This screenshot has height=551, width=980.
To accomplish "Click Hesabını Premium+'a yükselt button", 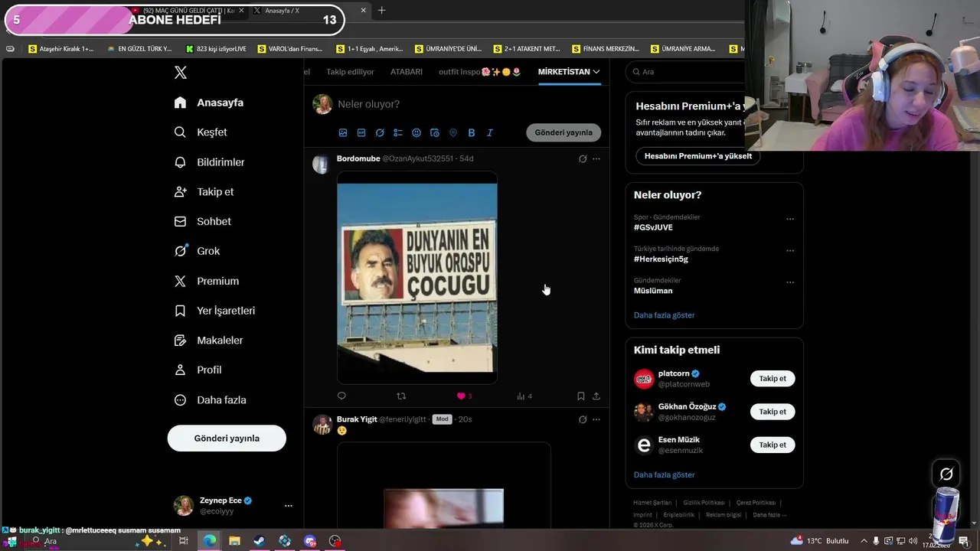I will pyautogui.click(x=697, y=156).
